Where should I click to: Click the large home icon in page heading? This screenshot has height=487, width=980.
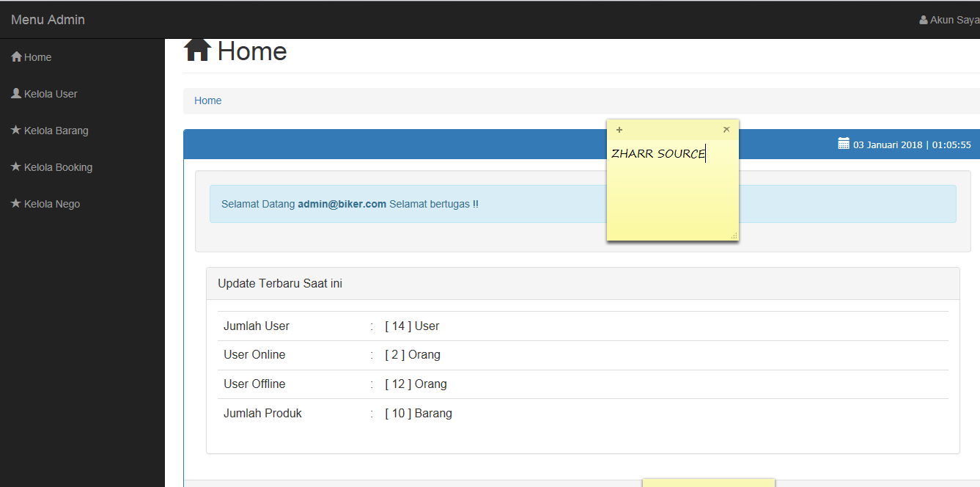pyautogui.click(x=197, y=49)
